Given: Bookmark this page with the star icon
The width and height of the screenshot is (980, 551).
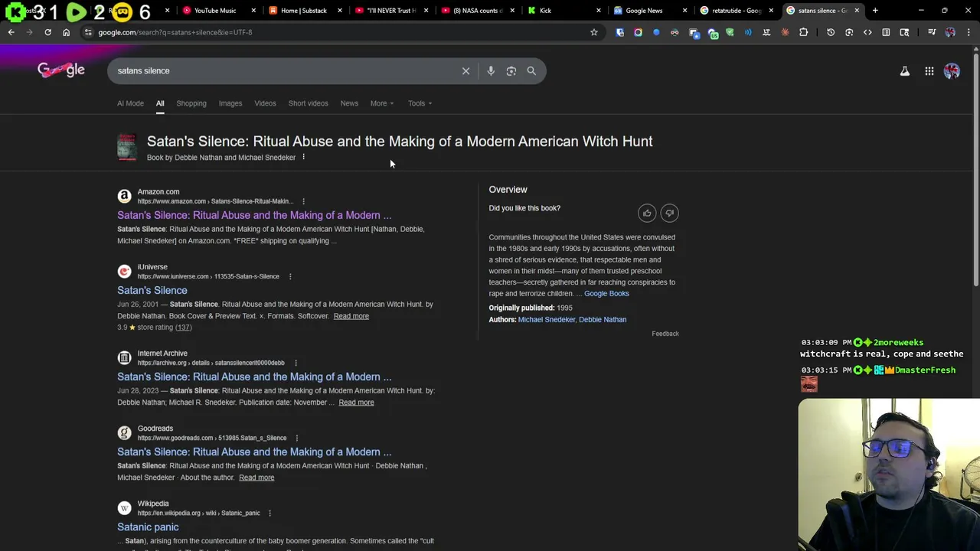Looking at the screenshot, I should pyautogui.click(x=593, y=32).
